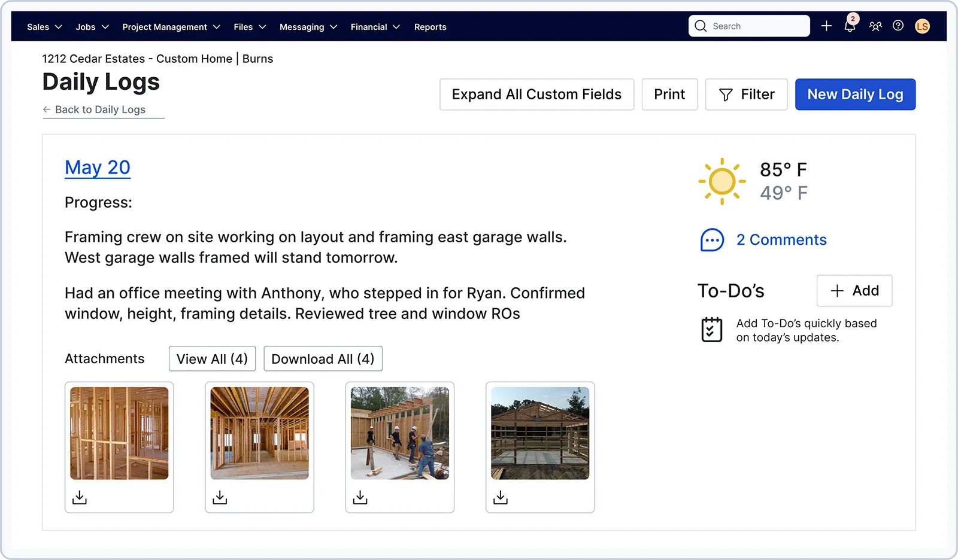958x560 pixels.
Task: Expand the Project Management dropdown
Action: [x=171, y=27]
